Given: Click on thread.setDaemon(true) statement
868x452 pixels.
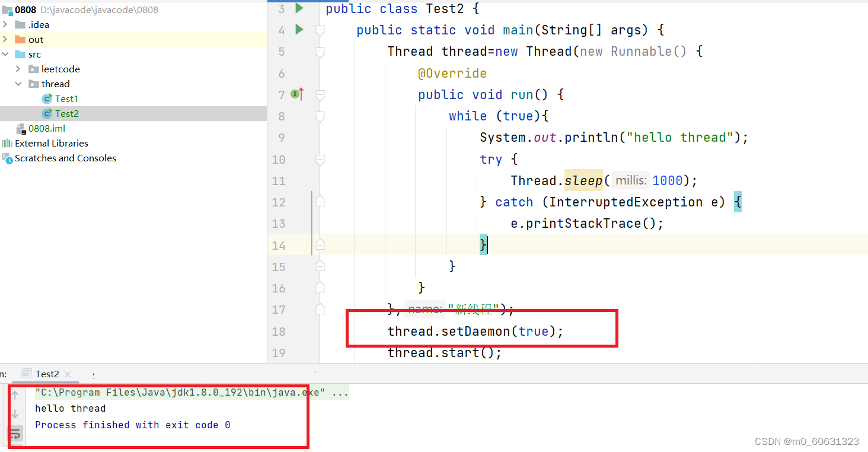Looking at the screenshot, I should (x=476, y=331).
